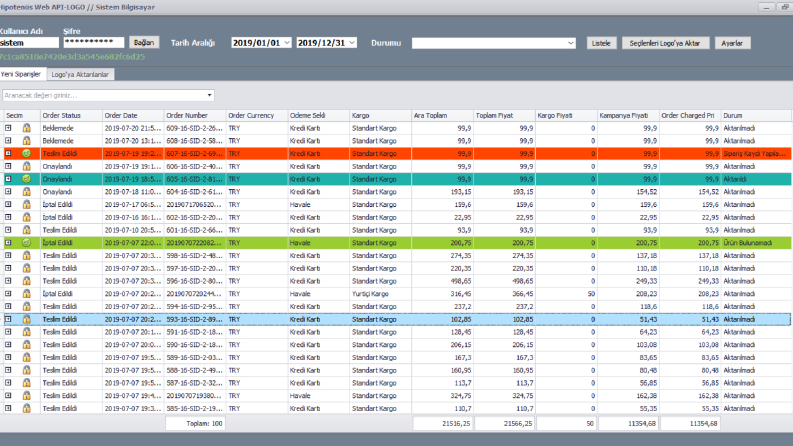Expand the teal Onaylandı row 605-16-SID-2-81
793x446 pixels.
click(8, 179)
